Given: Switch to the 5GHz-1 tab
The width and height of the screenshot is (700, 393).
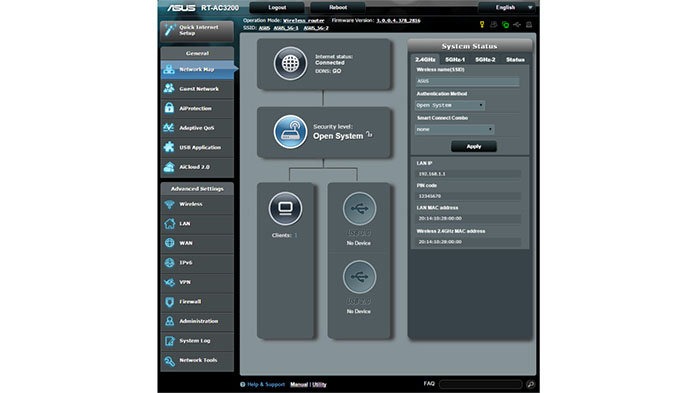Looking at the screenshot, I should pos(455,60).
